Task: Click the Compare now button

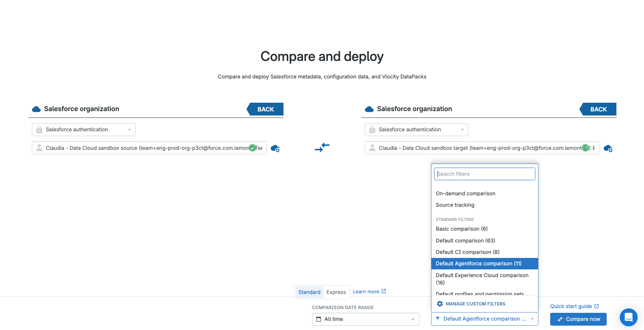Action: point(578,319)
